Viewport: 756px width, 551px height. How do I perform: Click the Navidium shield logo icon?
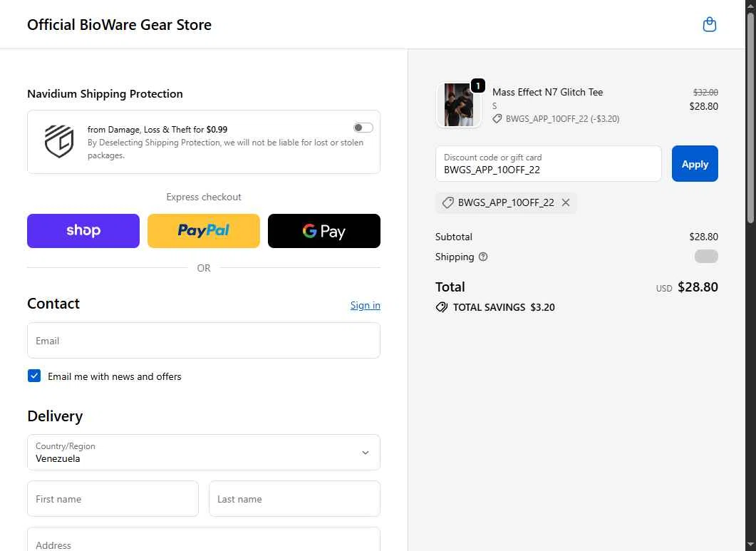59,141
